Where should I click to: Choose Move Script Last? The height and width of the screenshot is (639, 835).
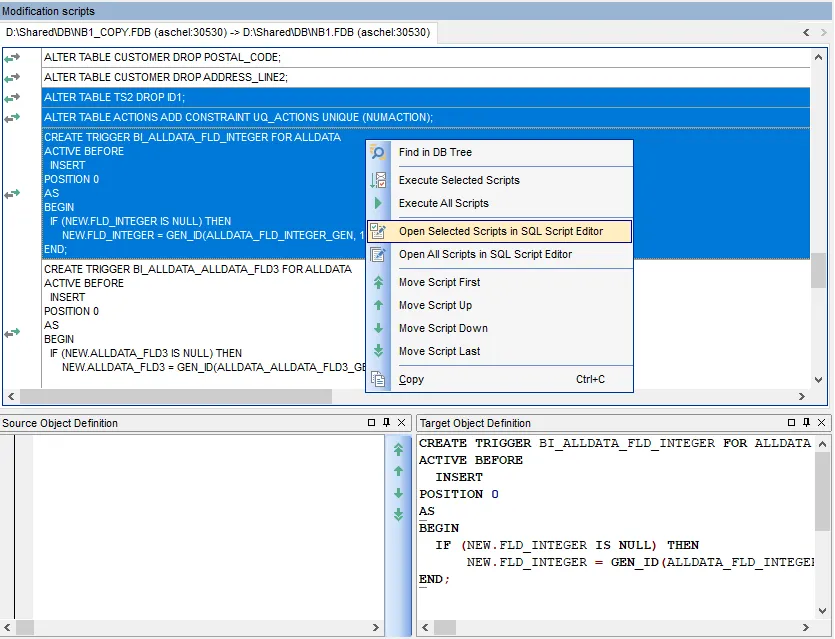500,351
